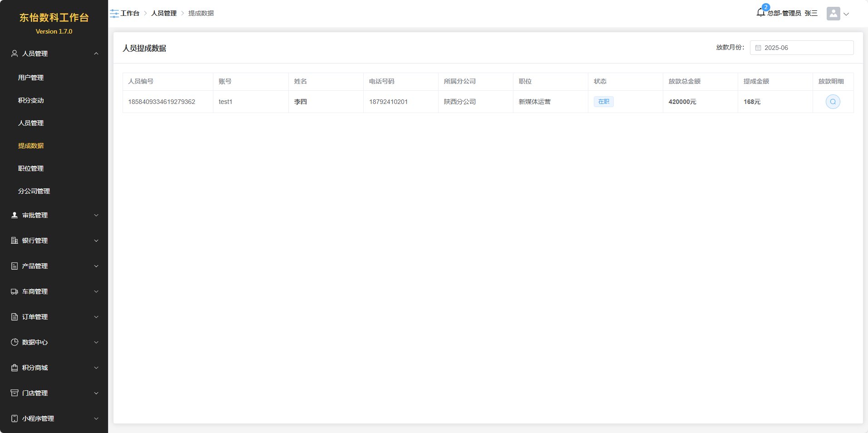Viewport: 868px width, 433px height.
Task: Expand the 门店管理 menu chevron
Action: (x=96, y=393)
